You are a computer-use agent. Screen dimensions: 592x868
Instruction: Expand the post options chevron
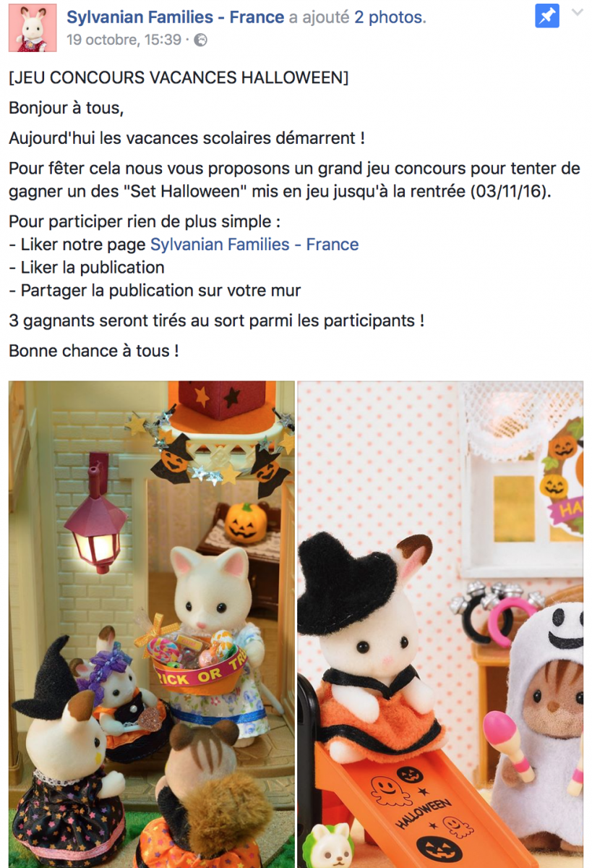pos(577,12)
